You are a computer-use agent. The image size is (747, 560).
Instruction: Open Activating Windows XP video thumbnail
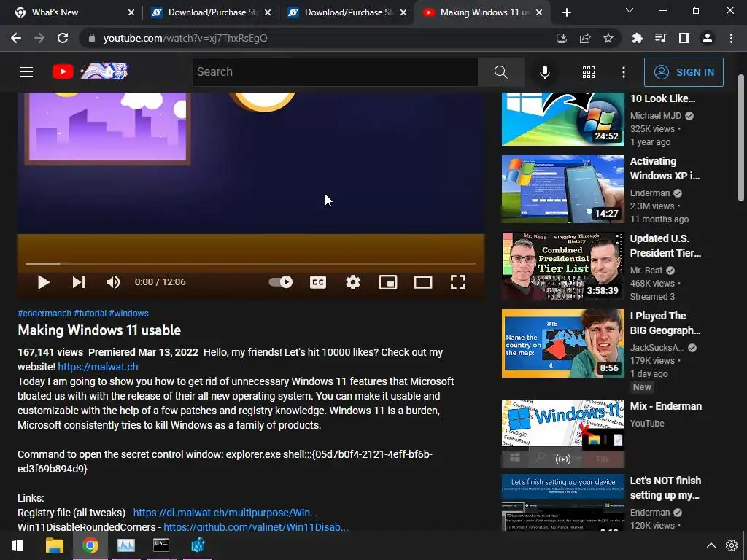point(563,189)
